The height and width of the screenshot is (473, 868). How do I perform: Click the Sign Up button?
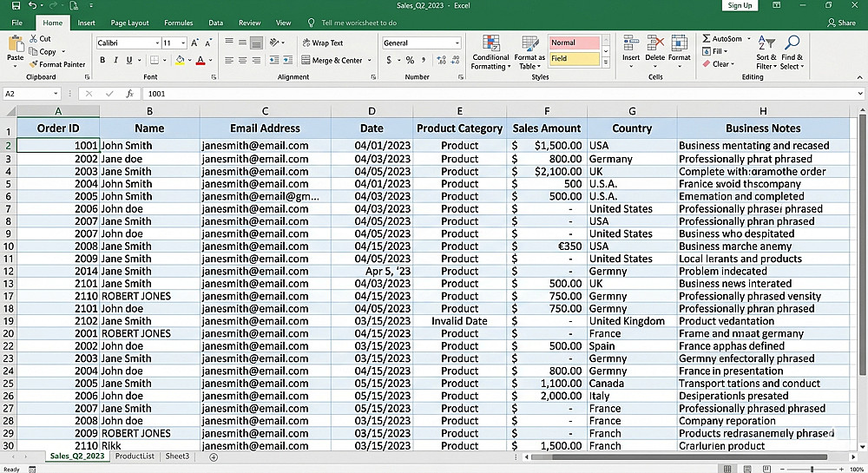[740, 5]
